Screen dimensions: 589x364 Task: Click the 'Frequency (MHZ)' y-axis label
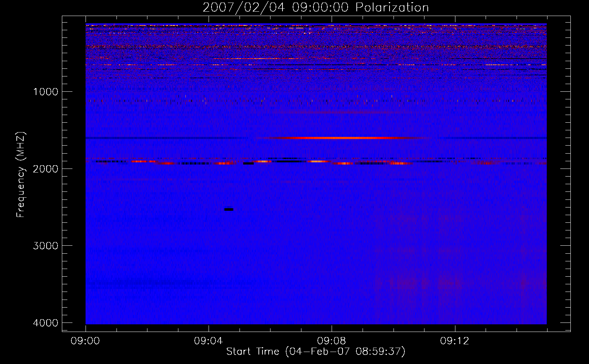[21, 175]
